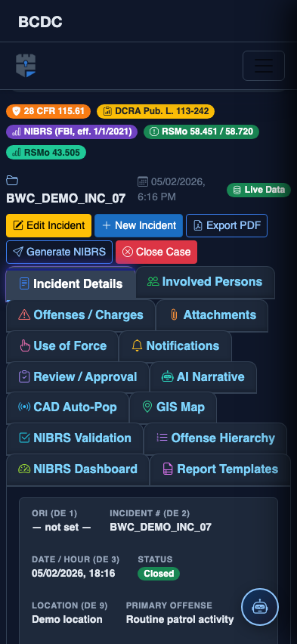Click the folder icon above incident number
Image resolution: width=297 pixels, height=644 pixels.
(x=12, y=180)
